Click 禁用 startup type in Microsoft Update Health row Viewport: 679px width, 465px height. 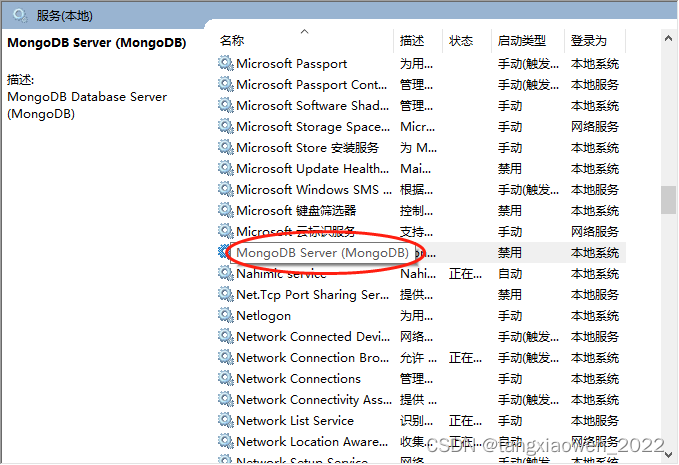[x=510, y=168]
